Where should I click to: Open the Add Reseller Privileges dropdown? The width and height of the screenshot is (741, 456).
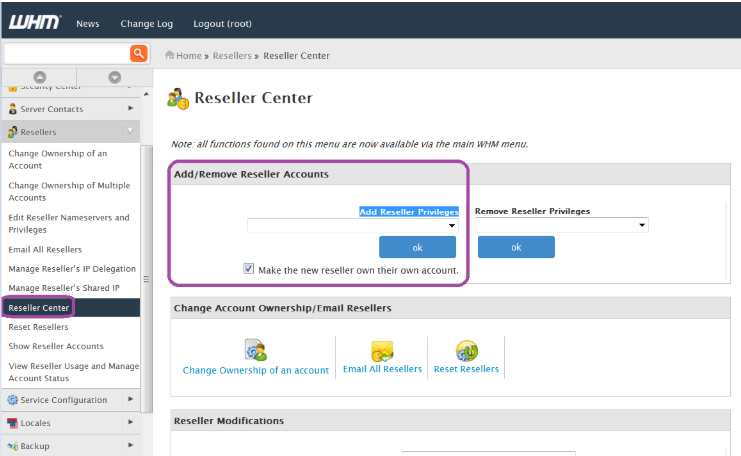(353, 226)
